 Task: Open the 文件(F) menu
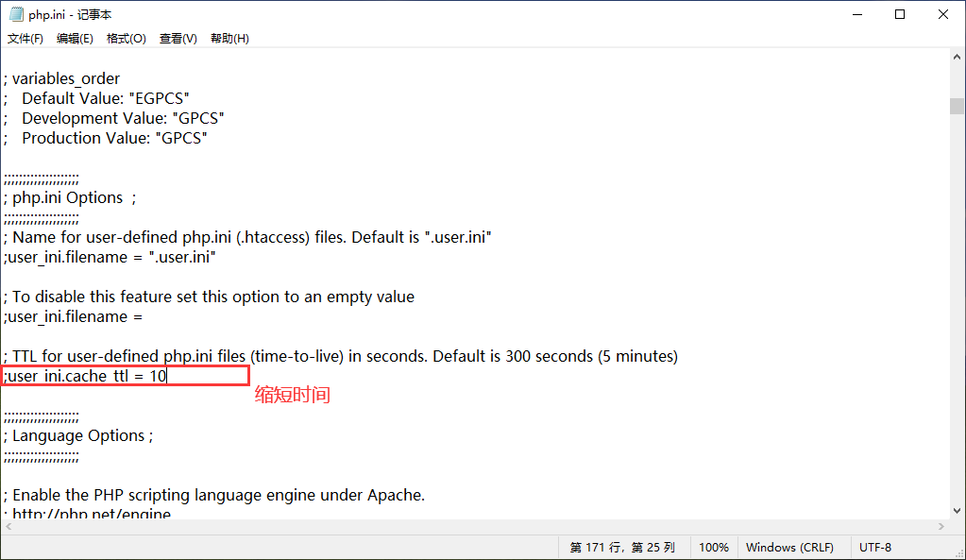point(25,38)
